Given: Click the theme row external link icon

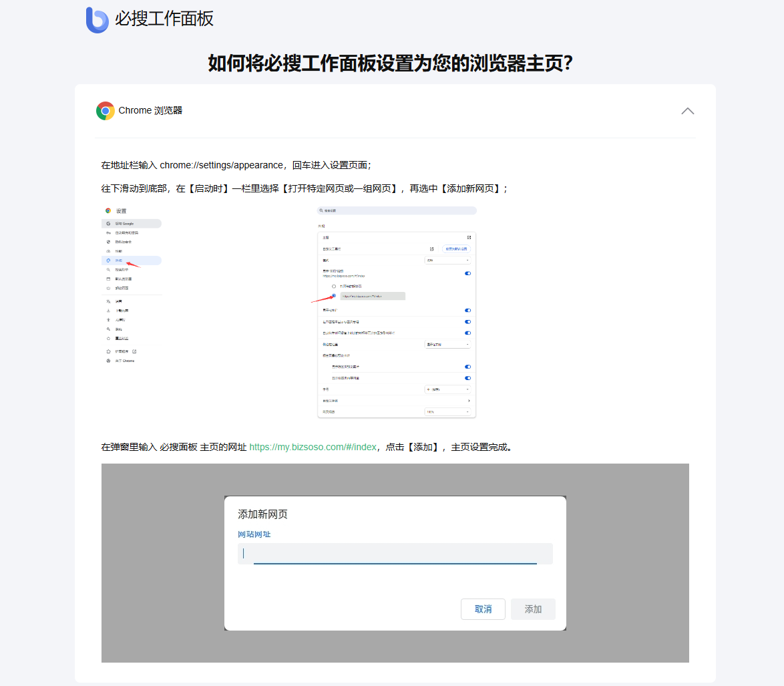Looking at the screenshot, I should (469, 238).
